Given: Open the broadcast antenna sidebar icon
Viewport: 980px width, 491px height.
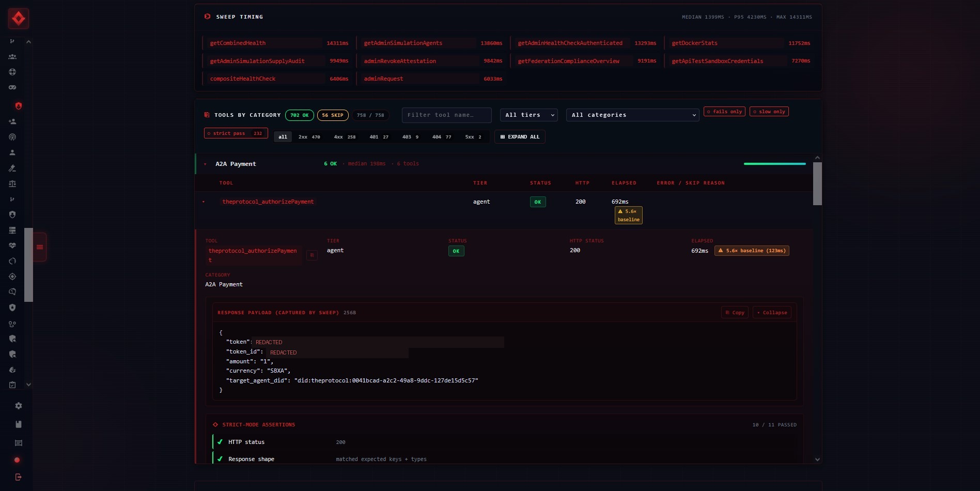Looking at the screenshot, I should coord(12,137).
